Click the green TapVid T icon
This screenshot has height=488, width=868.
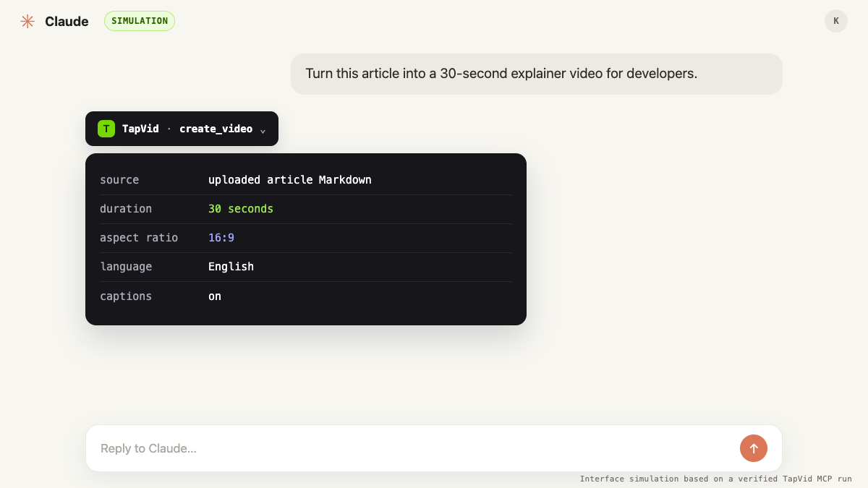(106, 129)
